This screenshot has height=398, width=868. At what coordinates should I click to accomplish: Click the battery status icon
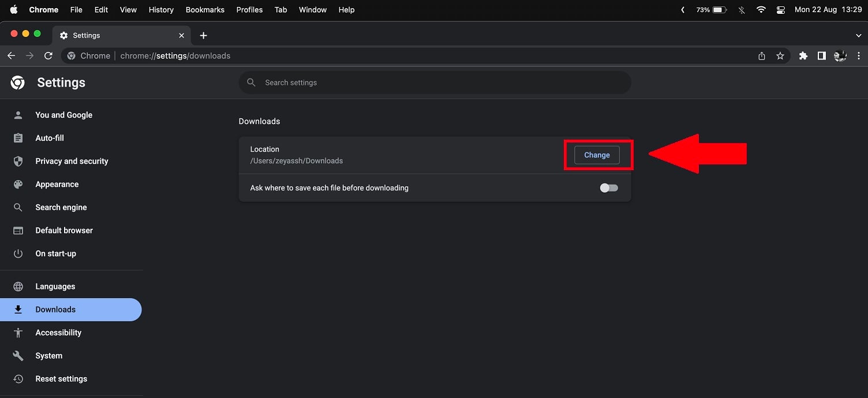pos(719,10)
